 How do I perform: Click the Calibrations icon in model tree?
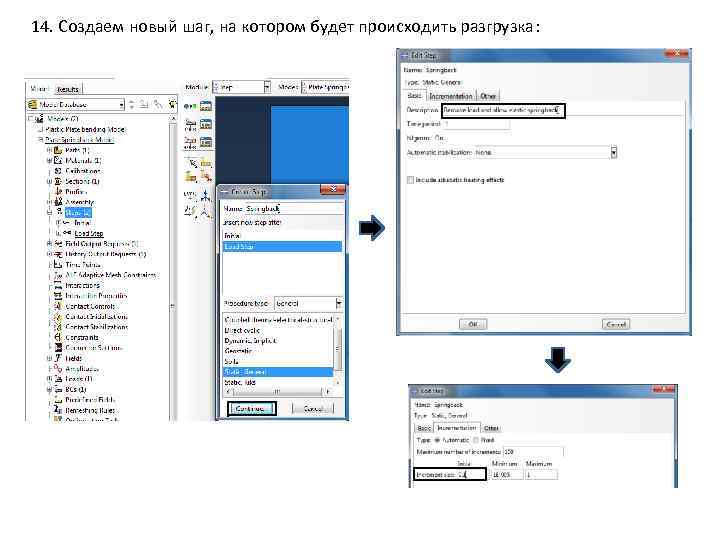click(x=58, y=171)
